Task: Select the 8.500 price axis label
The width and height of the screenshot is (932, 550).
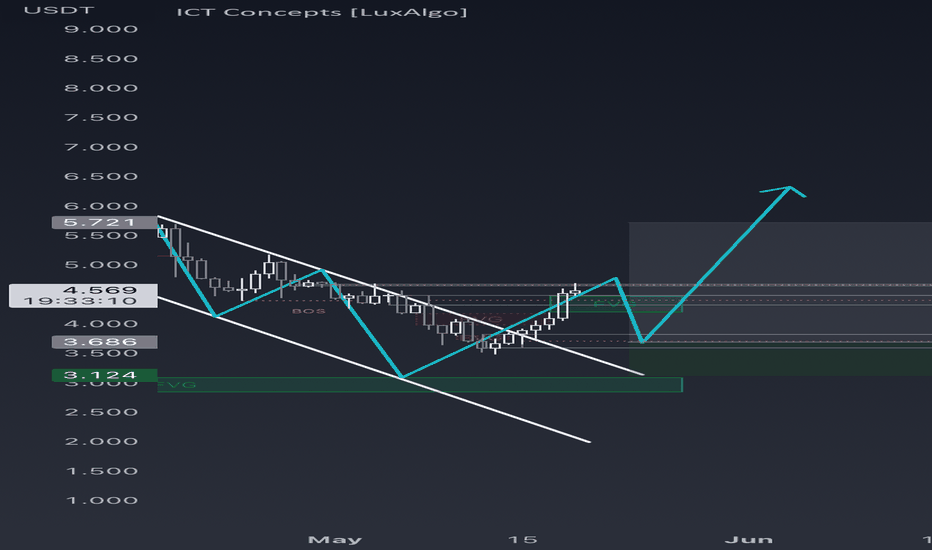Action: (x=101, y=59)
